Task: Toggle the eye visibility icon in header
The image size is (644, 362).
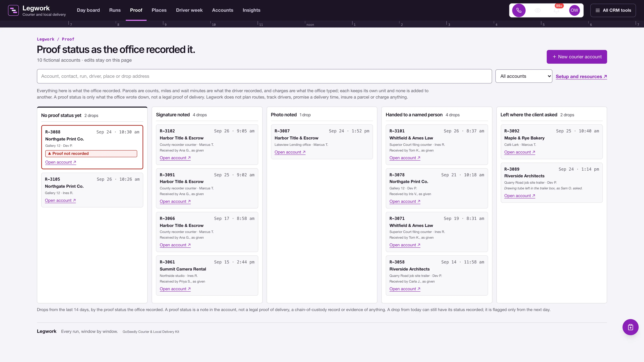Action: [x=538, y=10]
